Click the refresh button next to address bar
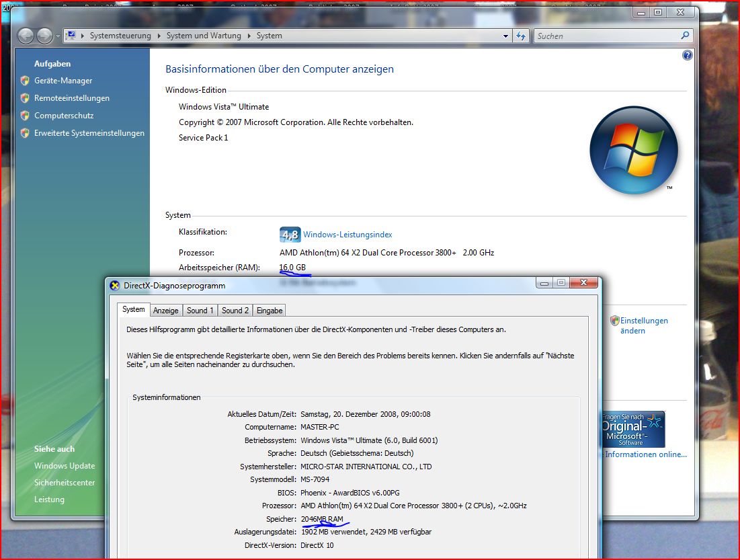 click(x=520, y=36)
